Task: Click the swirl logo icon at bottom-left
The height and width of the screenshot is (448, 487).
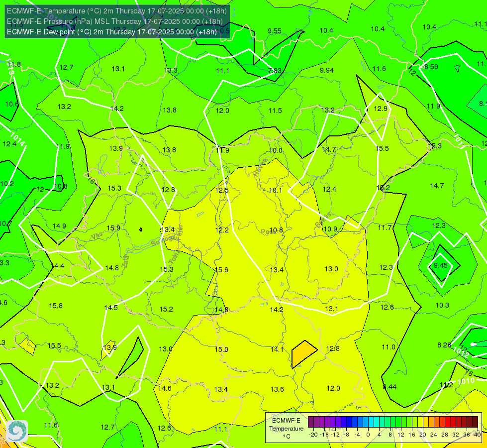Action: 17,431
